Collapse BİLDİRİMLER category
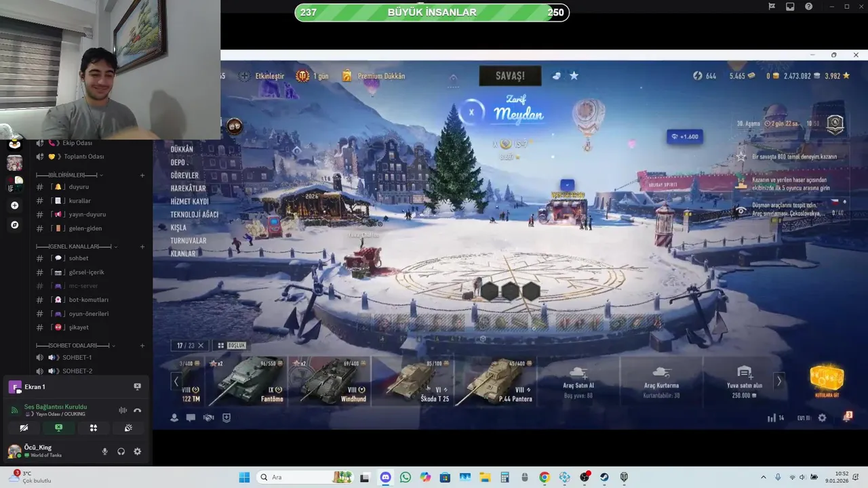This screenshot has height=488, width=868. pyautogui.click(x=71, y=175)
